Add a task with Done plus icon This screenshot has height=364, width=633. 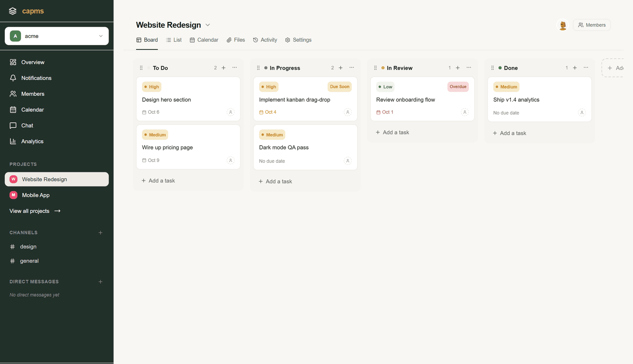click(x=575, y=68)
